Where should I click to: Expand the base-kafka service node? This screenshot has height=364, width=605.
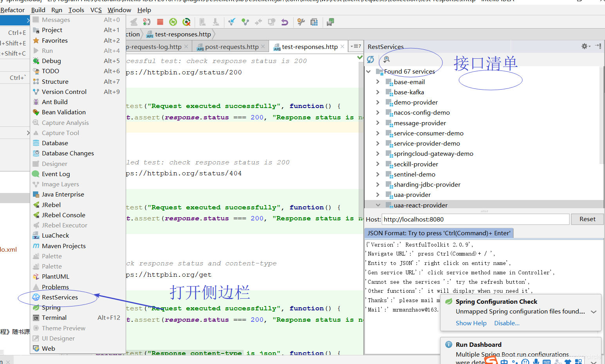(377, 92)
